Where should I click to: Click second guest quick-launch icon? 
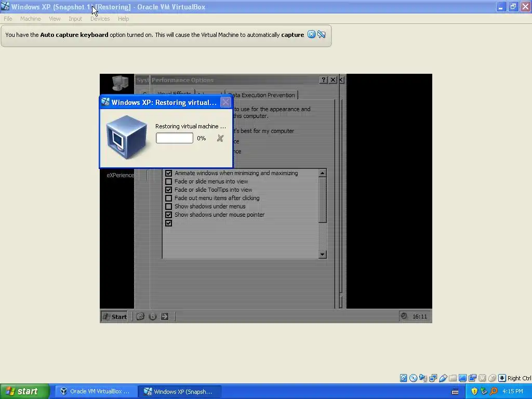152,316
